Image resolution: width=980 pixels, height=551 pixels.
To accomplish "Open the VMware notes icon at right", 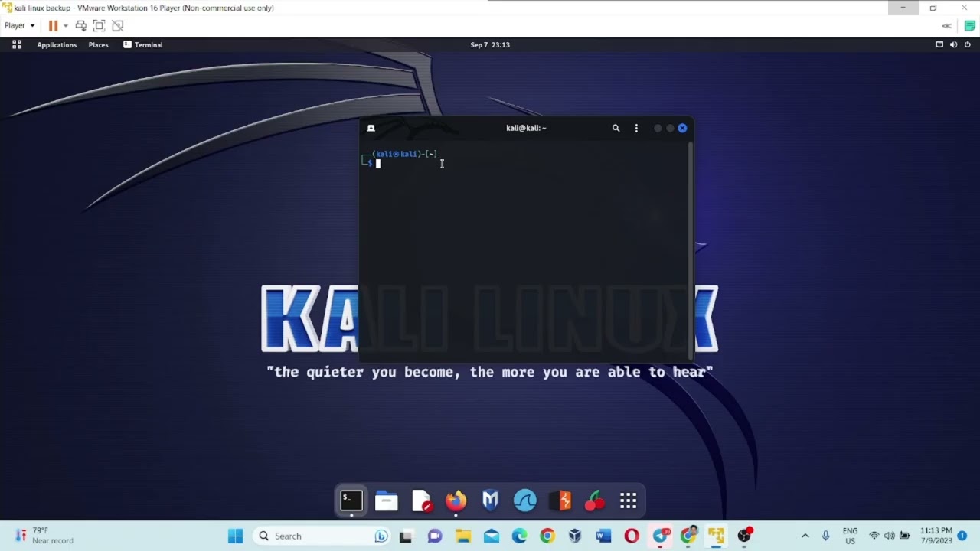I will (969, 25).
